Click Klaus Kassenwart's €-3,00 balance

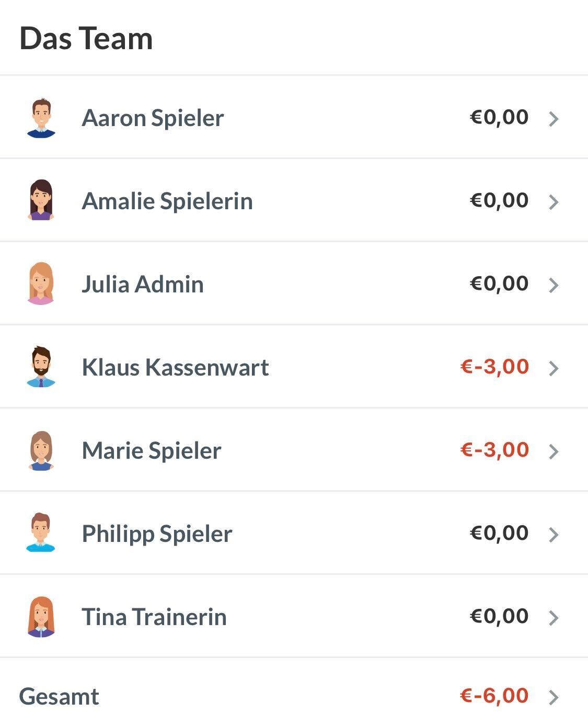[x=494, y=367]
